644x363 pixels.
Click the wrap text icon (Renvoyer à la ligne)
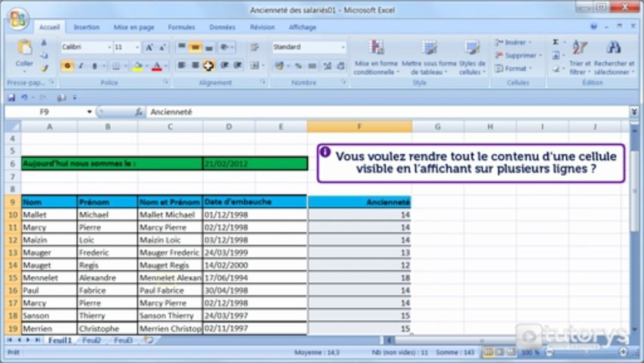click(254, 47)
